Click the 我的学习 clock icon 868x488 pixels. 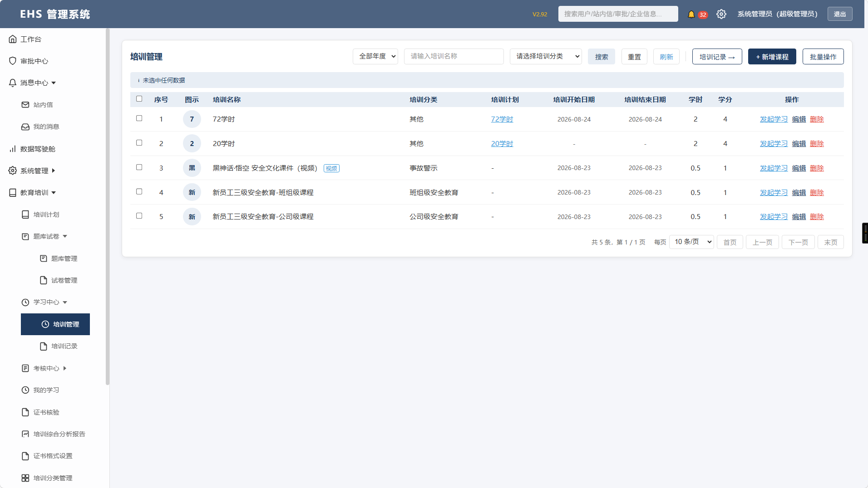[25, 390]
